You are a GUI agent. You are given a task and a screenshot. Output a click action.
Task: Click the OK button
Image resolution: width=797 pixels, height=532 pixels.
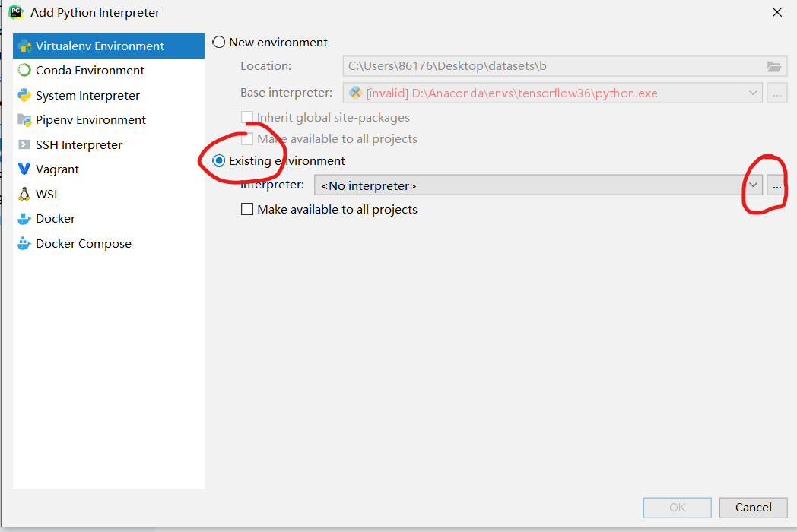coord(677,508)
